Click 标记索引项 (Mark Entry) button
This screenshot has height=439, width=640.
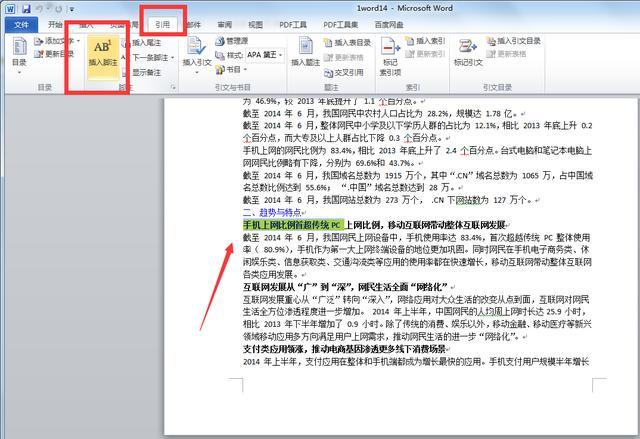(390, 57)
